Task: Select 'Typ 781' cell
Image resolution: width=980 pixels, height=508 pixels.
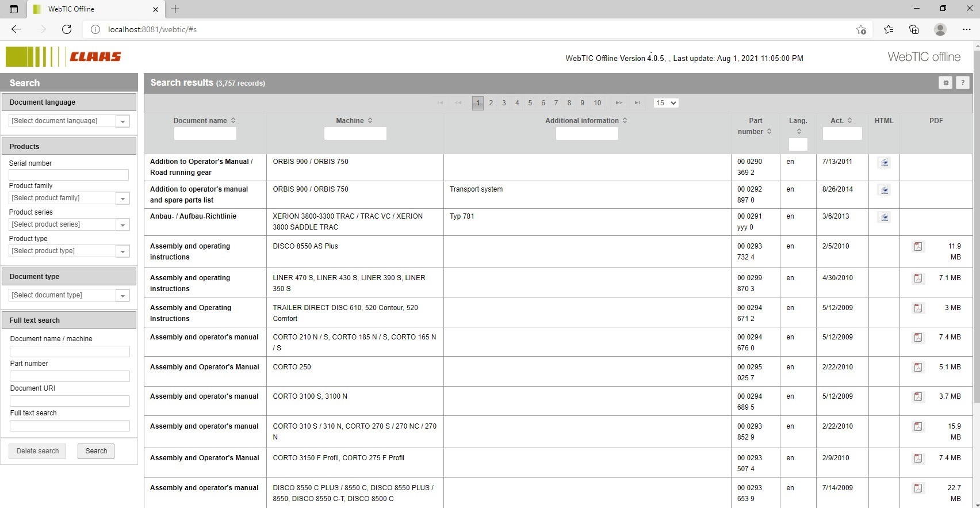Action: 587,222
